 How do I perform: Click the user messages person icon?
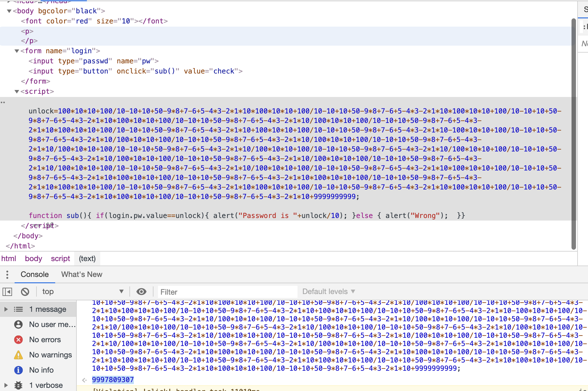[x=18, y=324]
